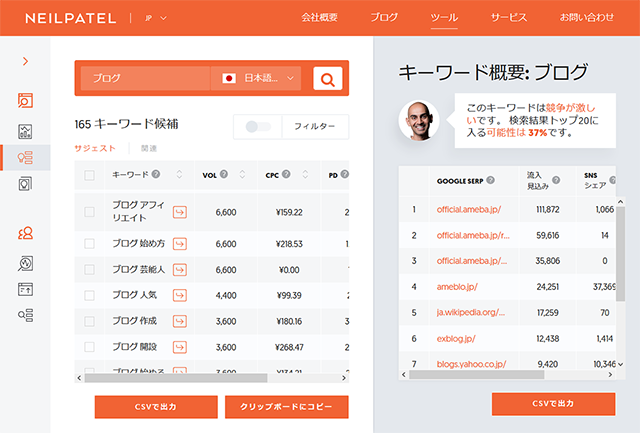Screen dimensions: 640x433
Task: Open the JP region dropdown in header
Action: (x=156, y=18)
